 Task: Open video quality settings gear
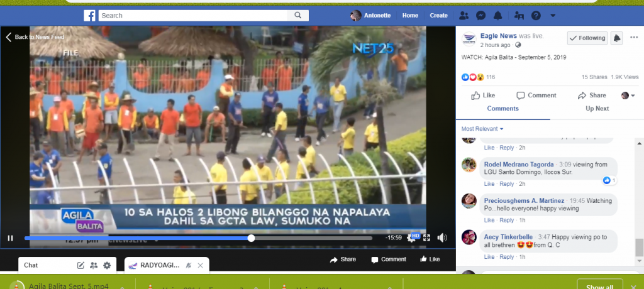coord(412,237)
